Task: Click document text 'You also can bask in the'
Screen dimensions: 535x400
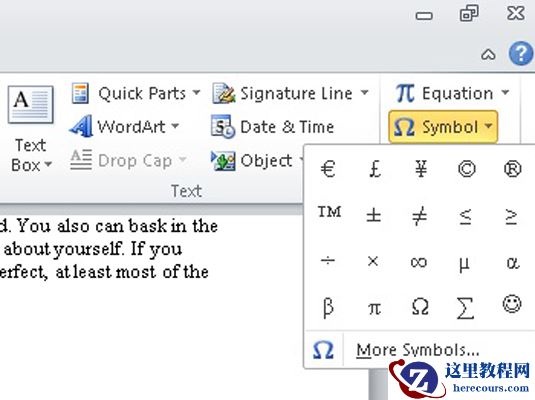Action: 117,226
